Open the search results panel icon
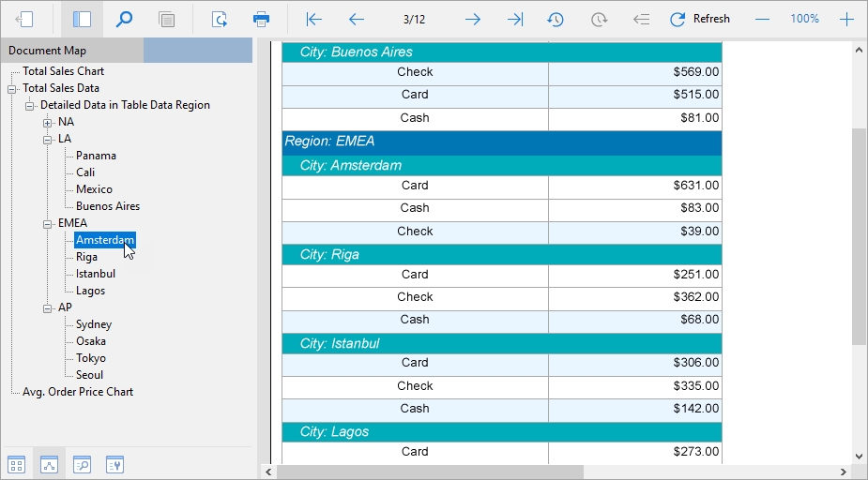Screen dimensions: 868x480 click(x=82, y=465)
